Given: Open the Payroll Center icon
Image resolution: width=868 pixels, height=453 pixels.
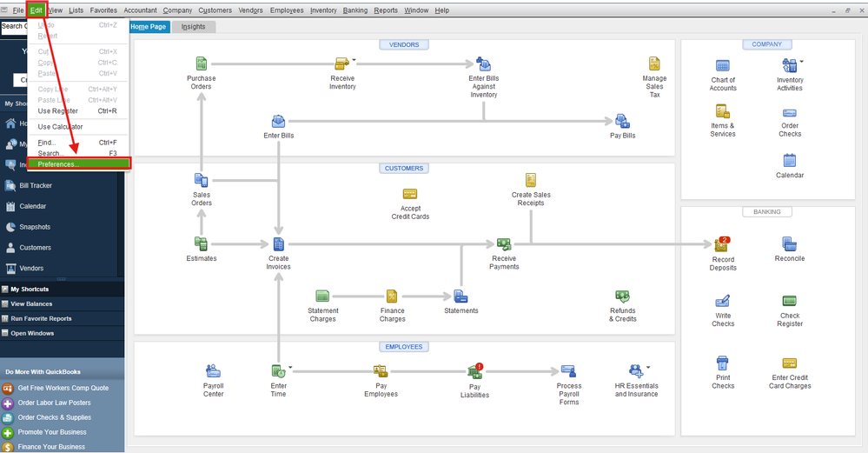Looking at the screenshot, I should 213,371.
